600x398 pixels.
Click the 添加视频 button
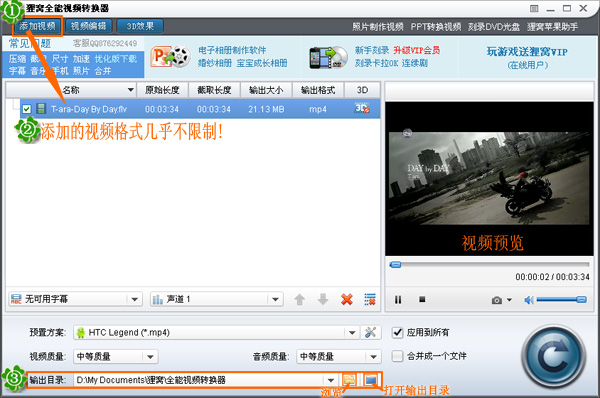click(38, 26)
